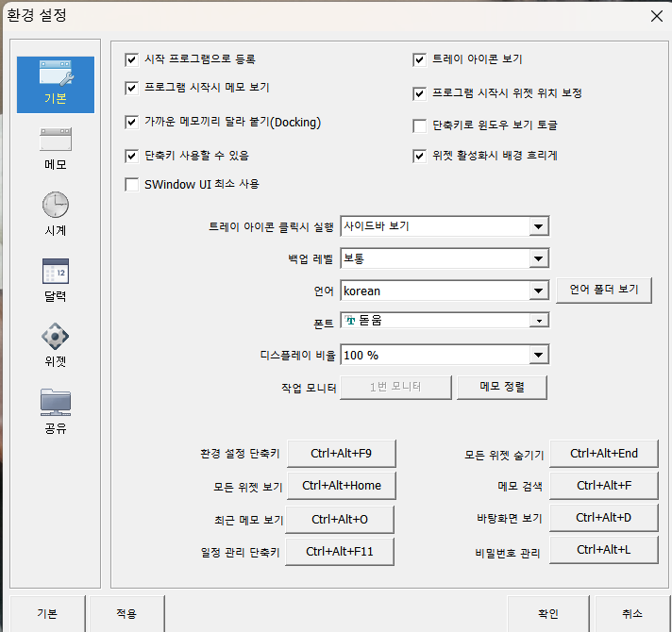The width and height of the screenshot is (672, 632).
Task: Open the 메모 settings category
Action: click(56, 149)
